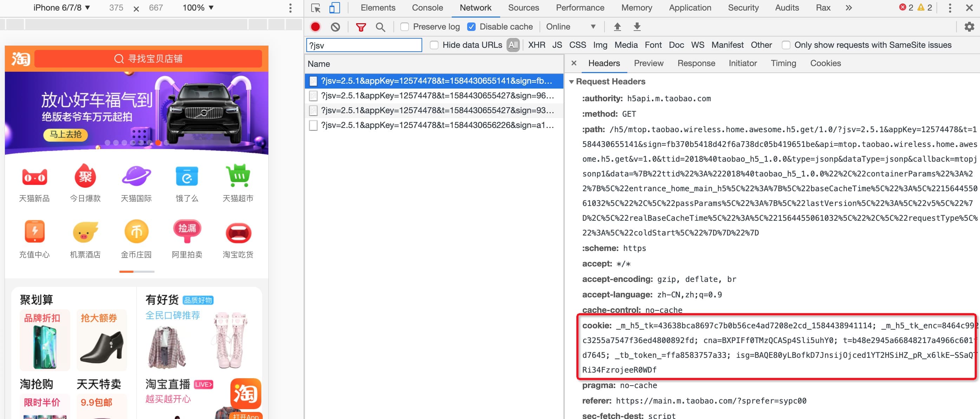Check the Hide data URLs checkbox

click(434, 45)
